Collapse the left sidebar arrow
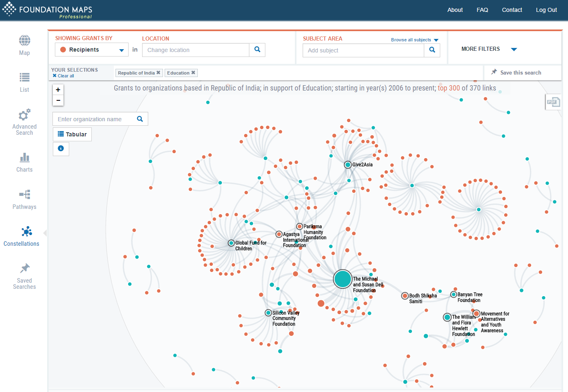This screenshot has width=568, height=392. [x=45, y=233]
